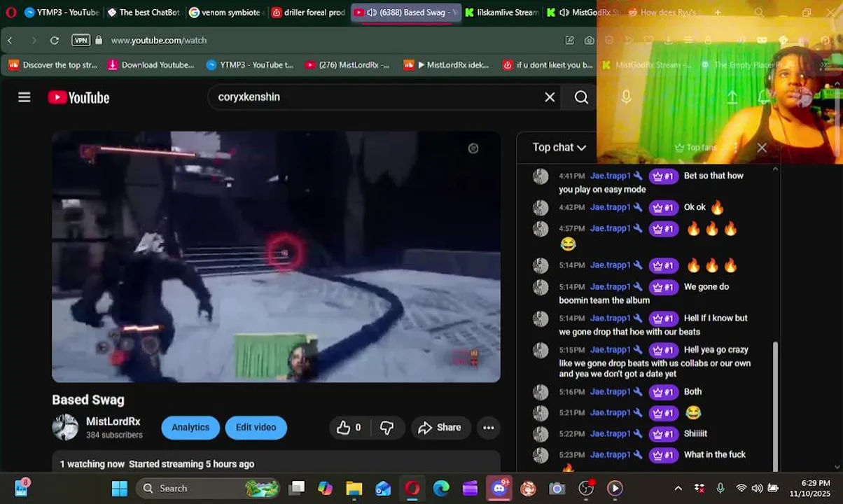
Task: Like the Based Swag video
Action: click(348, 428)
